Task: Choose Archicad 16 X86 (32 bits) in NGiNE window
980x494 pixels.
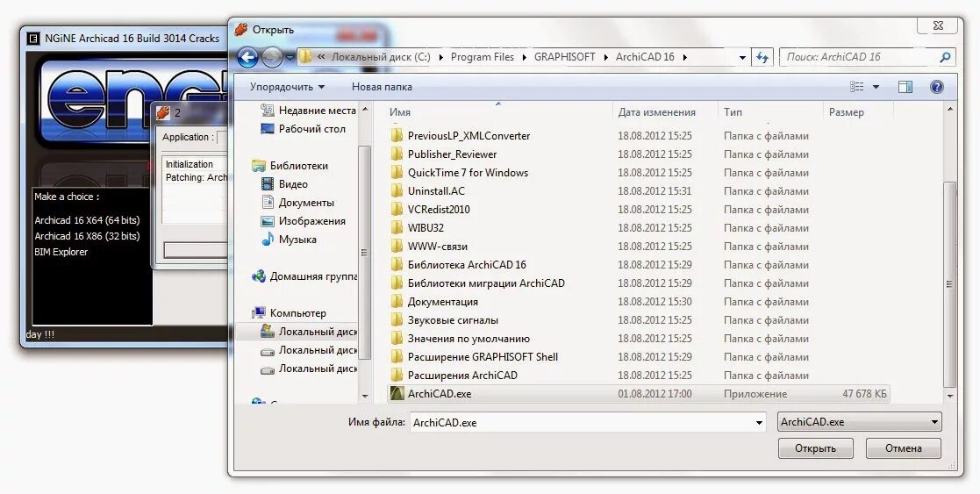Action: [x=88, y=236]
